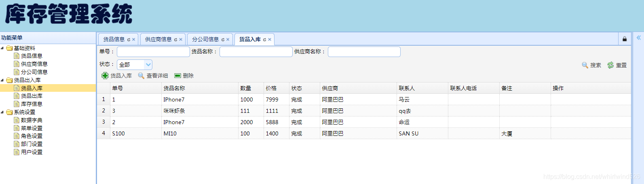Click the lock icon beside the tabs
The width and height of the screenshot is (644, 184).
pyautogui.click(x=625, y=39)
